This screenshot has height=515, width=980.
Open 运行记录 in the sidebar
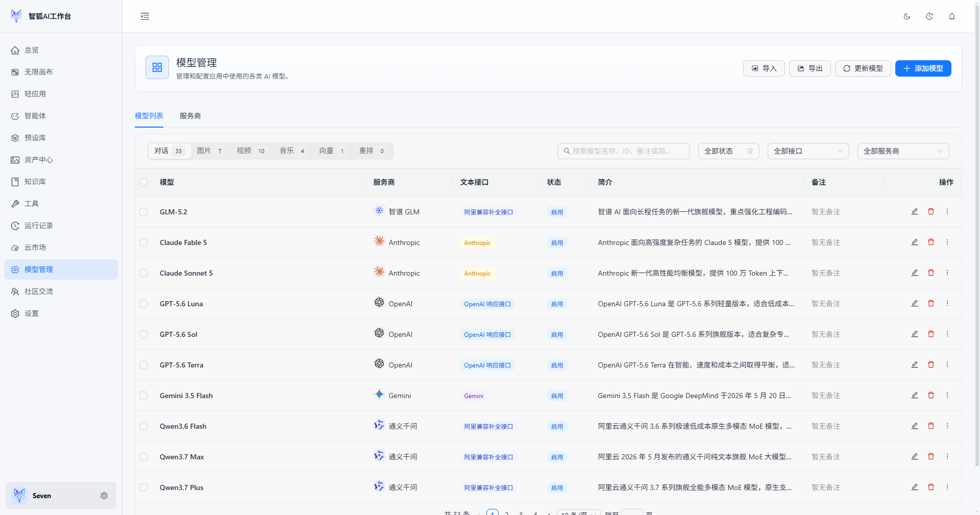click(x=61, y=226)
